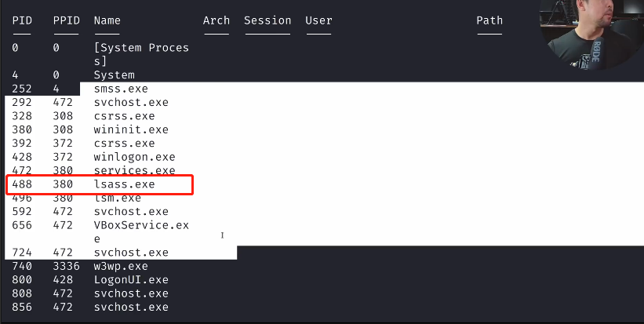644x324 pixels.
Task: Click the Arch column header
Action: pyautogui.click(x=216, y=20)
